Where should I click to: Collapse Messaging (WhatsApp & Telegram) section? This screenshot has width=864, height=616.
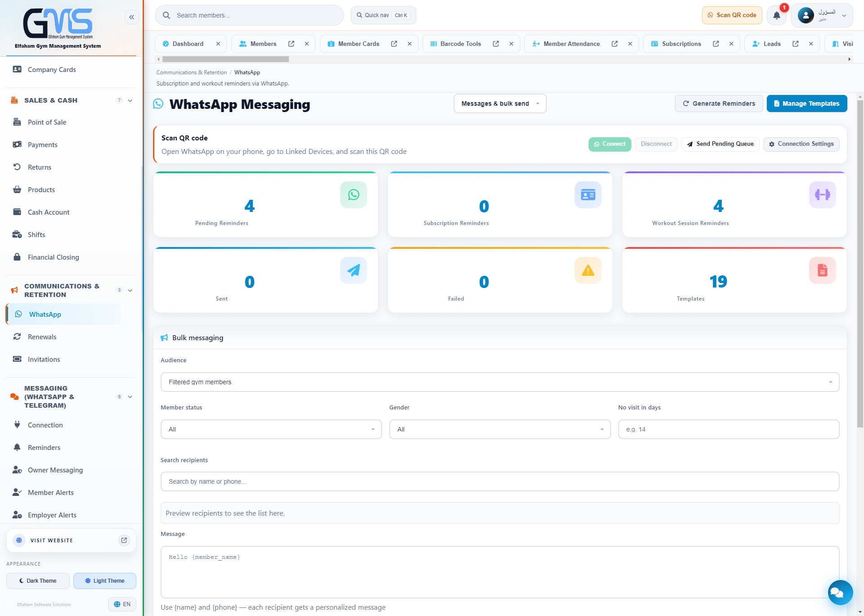[x=130, y=397]
